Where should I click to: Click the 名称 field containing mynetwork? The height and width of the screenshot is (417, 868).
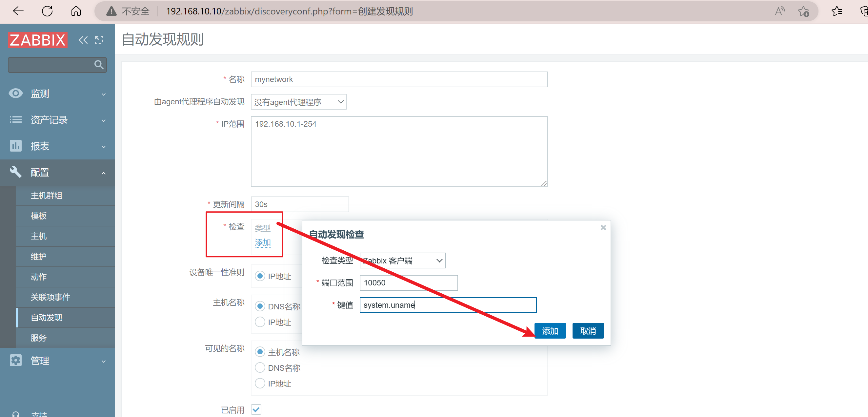(x=399, y=79)
